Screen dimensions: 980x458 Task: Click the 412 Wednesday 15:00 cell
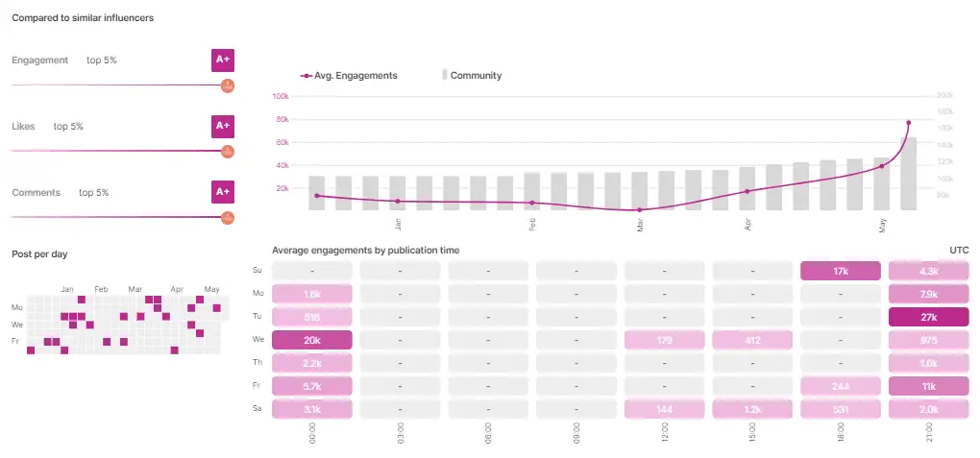point(751,340)
